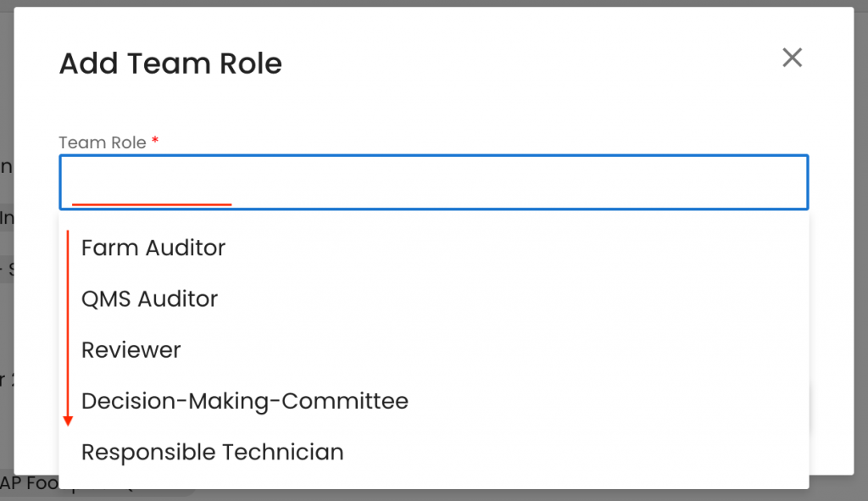868x501 pixels.
Task: Assign the Reviewer role entry
Action: [x=131, y=350]
